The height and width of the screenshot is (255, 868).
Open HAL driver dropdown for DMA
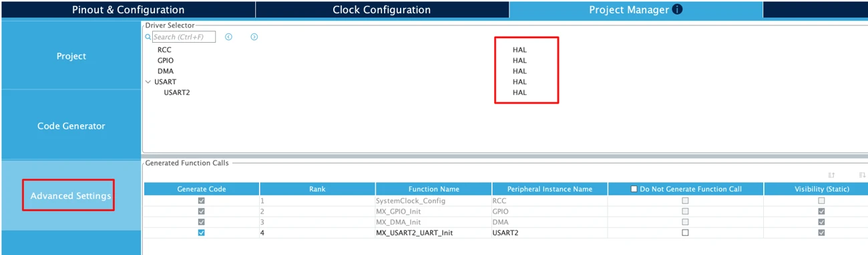[x=519, y=71]
